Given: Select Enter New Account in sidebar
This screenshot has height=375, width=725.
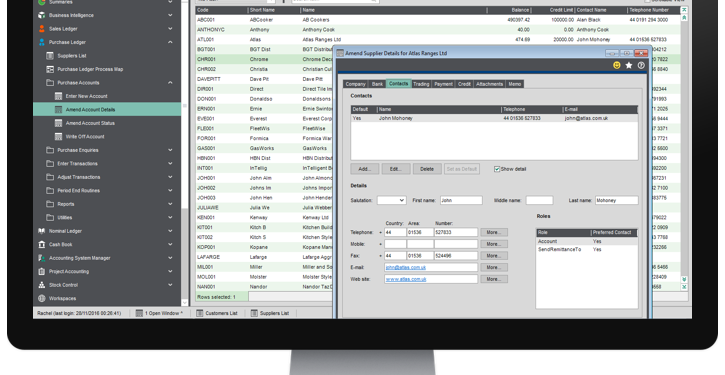Looking at the screenshot, I should coord(86,96).
